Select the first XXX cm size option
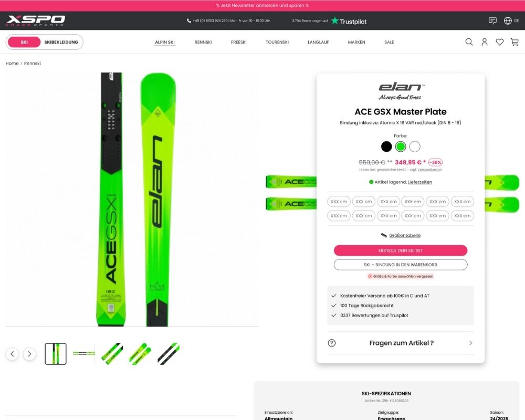Image resolution: width=525 pixels, height=420 pixels. pos(339,202)
